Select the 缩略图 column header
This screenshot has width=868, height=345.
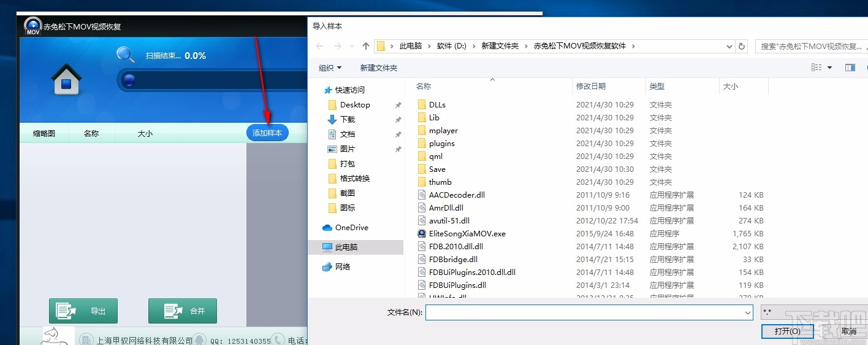(44, 133)
